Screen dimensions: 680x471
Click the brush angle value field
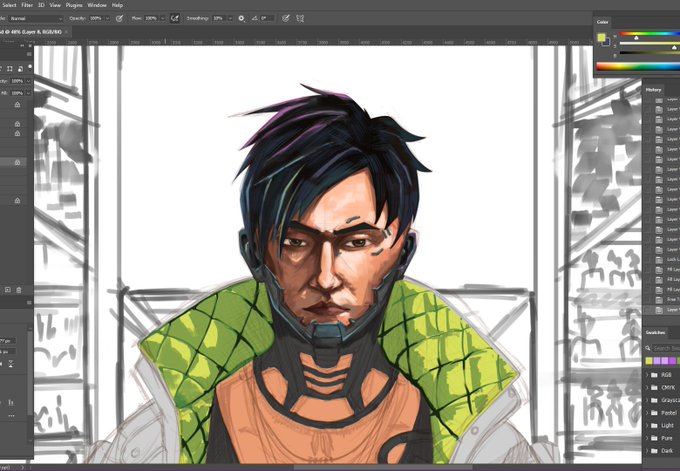point(266,19)
